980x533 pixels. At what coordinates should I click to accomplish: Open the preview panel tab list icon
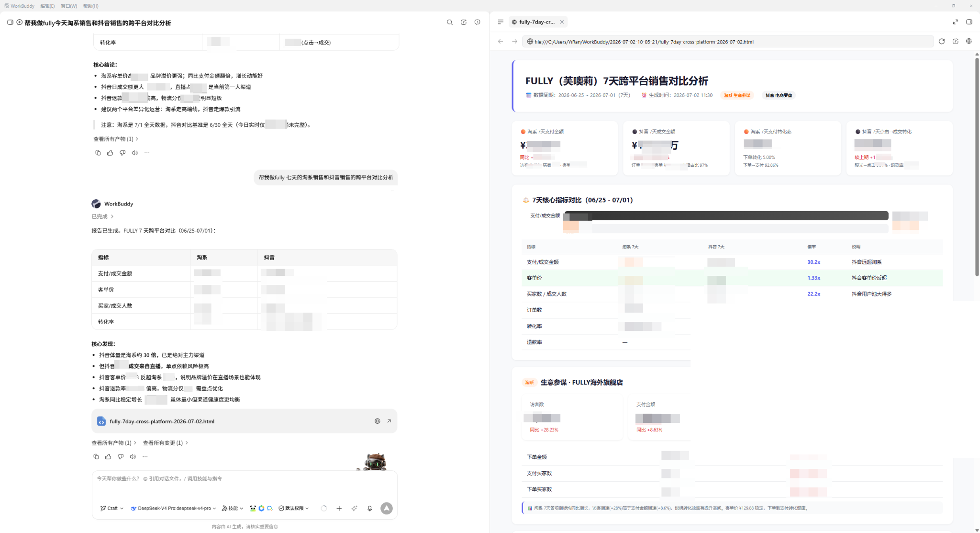501,22
